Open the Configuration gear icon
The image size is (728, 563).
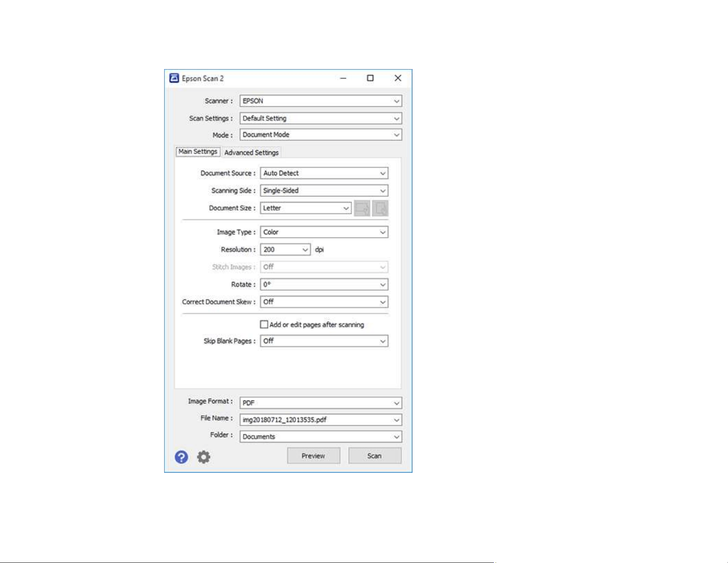[x=203, y=457]
